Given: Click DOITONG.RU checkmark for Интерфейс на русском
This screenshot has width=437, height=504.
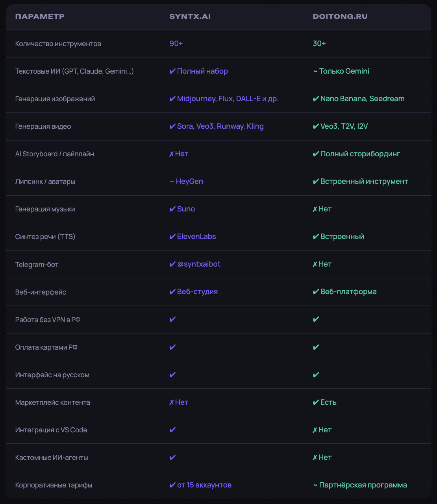Looking at the screenshot, I should (x=316, y=374).
